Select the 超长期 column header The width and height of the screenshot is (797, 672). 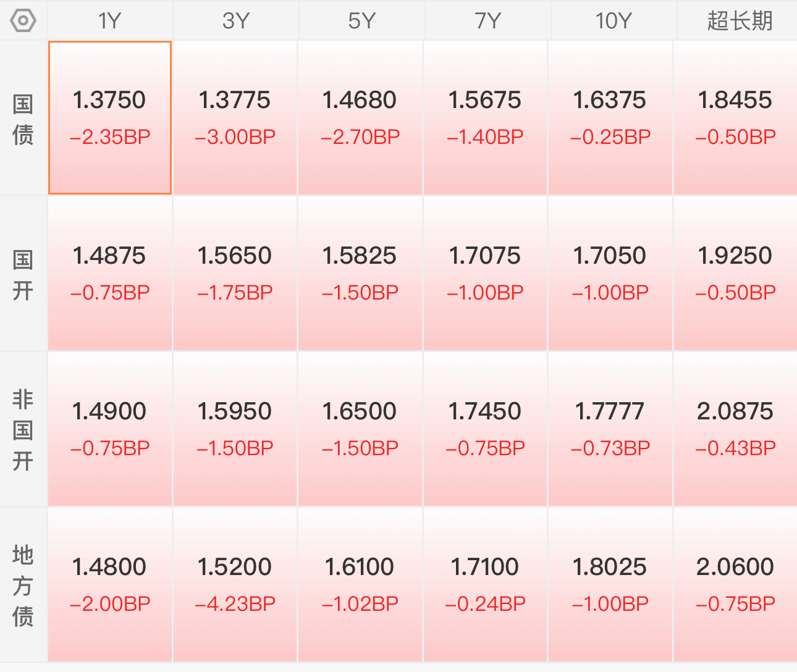[739, 20]
